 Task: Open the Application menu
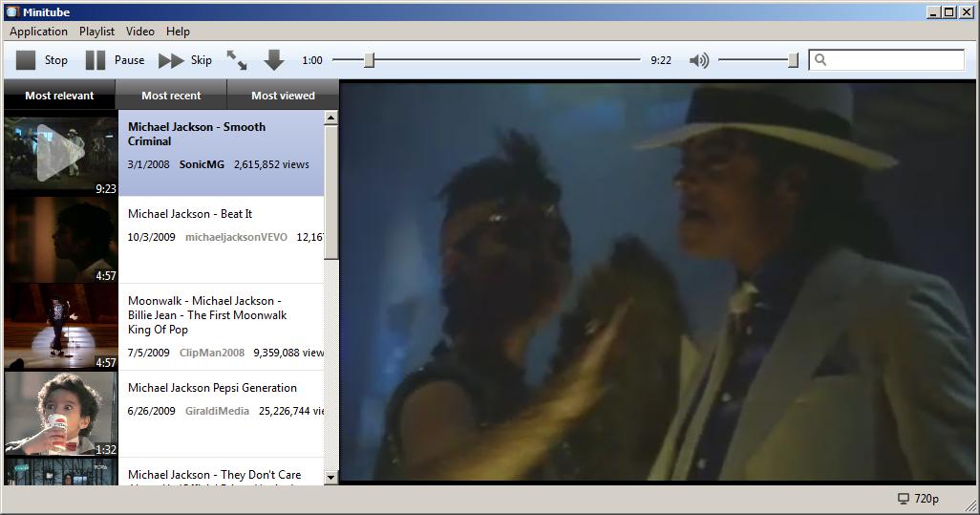tap(38, 32)
